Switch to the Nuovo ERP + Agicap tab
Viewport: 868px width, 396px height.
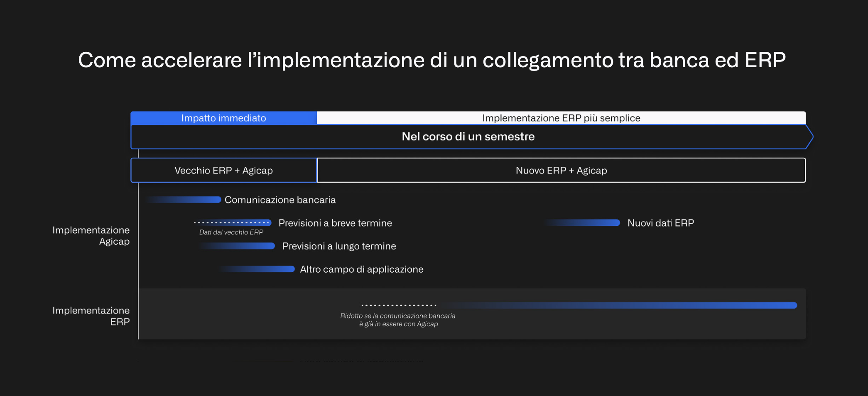561,170
